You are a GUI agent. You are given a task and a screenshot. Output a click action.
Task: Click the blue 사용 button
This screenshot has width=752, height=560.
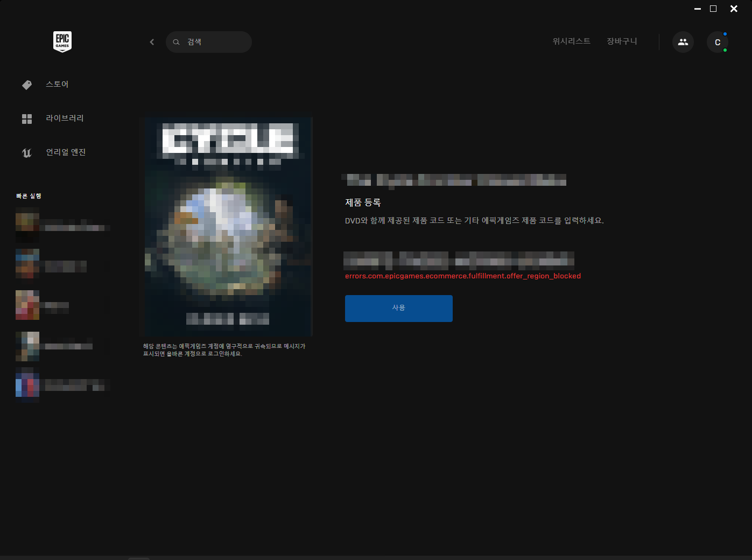click(399, 309)
